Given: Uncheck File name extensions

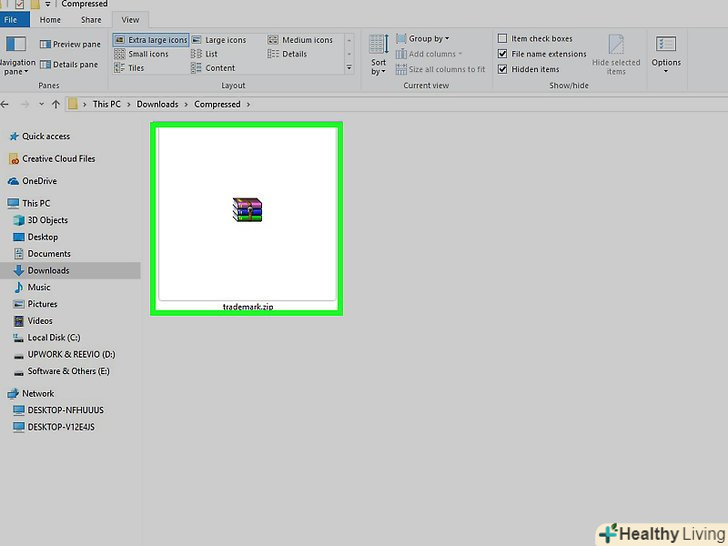Looking at the screenshot, I should pyautogui.click(x=502, y=53).
